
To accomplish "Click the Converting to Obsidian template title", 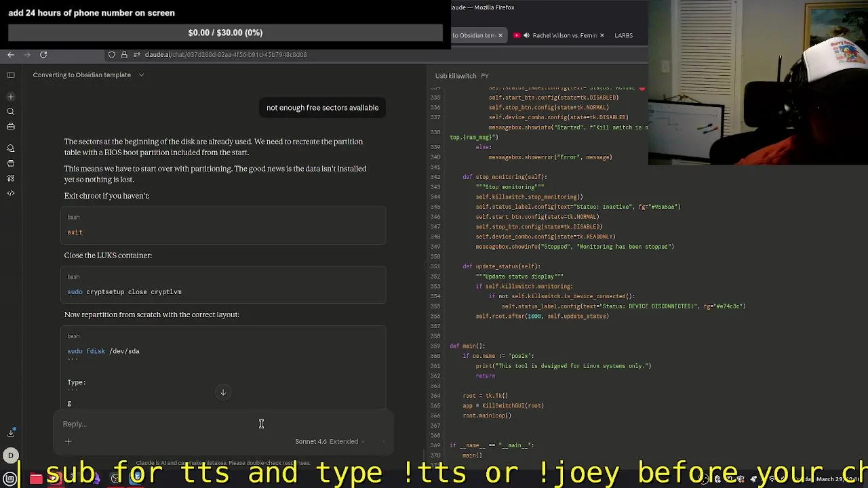I will (x=82, y=75).
